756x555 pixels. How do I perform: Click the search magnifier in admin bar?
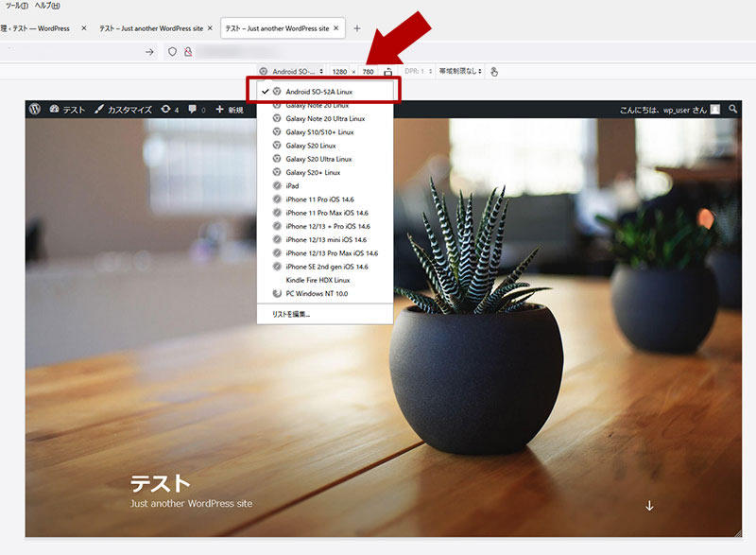point(733,109)
